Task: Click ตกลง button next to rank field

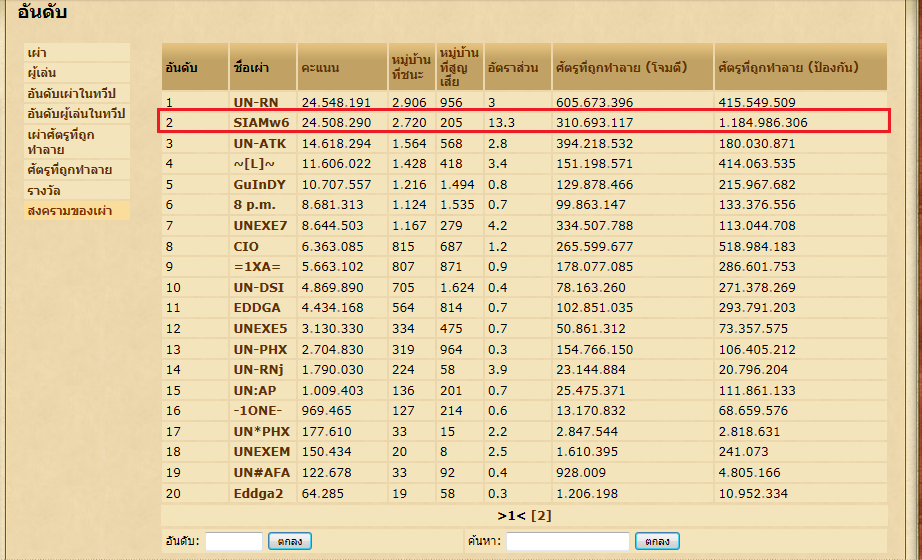Action: [290, 541]
